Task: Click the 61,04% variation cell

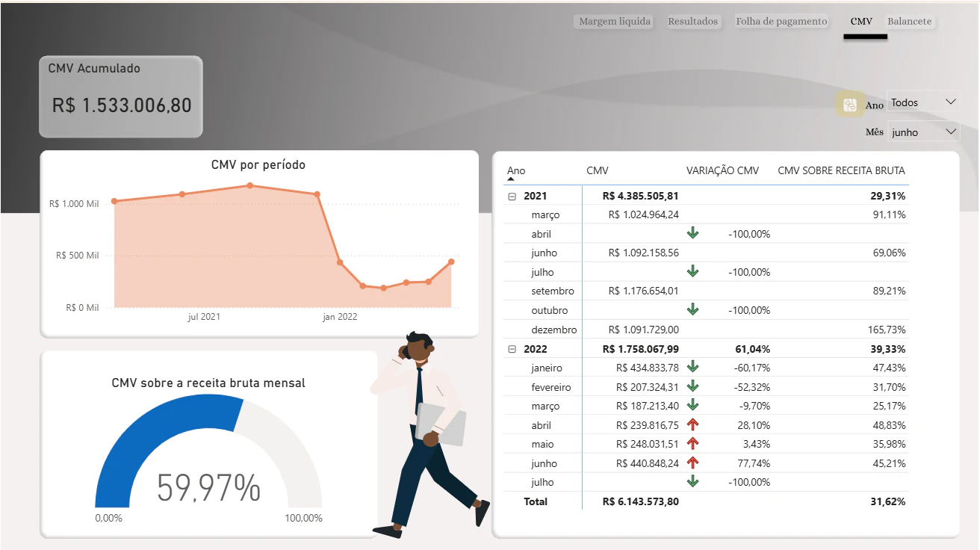Action: [x=751, y=349]
